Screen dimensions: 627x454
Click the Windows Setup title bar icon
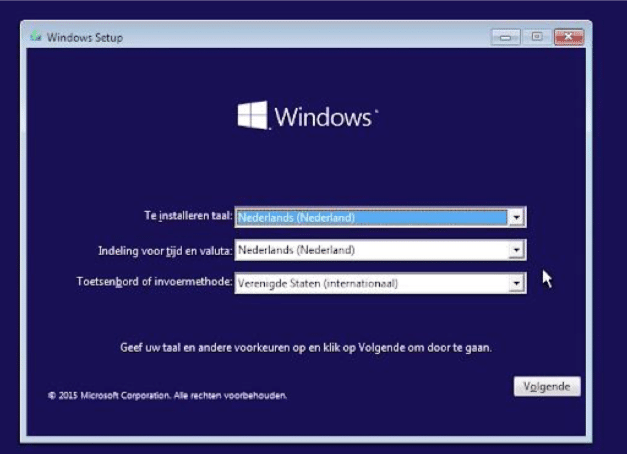pos(36,37)
